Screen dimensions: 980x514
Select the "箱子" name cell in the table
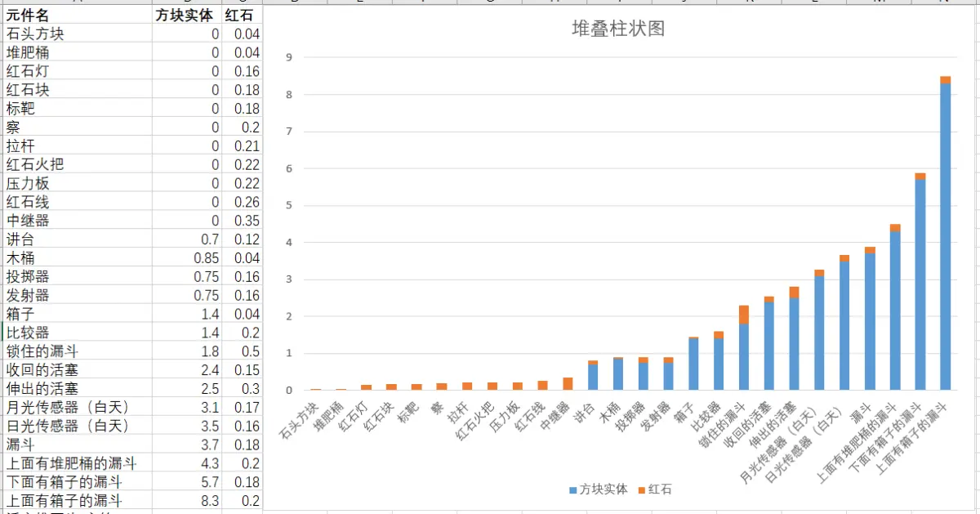[x=78, y=314]
